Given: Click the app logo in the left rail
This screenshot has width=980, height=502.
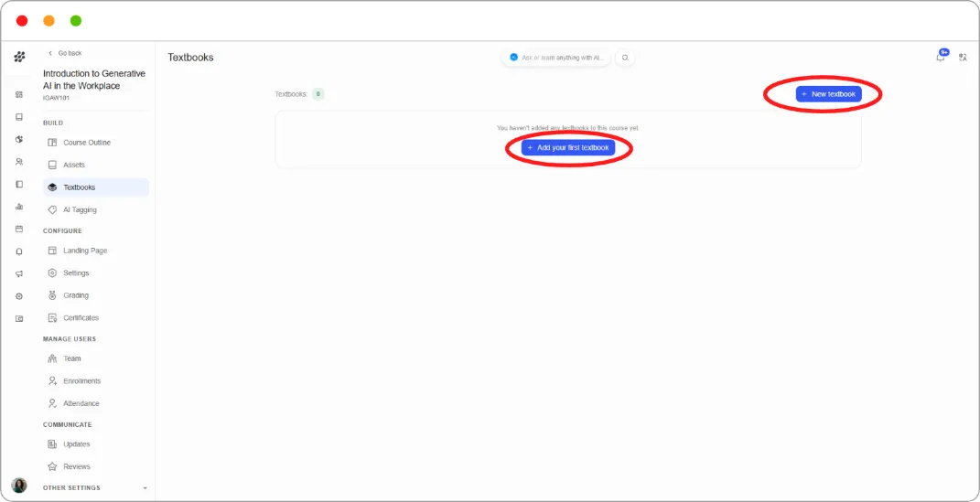Looking at the screenshot, I should 19,57.
